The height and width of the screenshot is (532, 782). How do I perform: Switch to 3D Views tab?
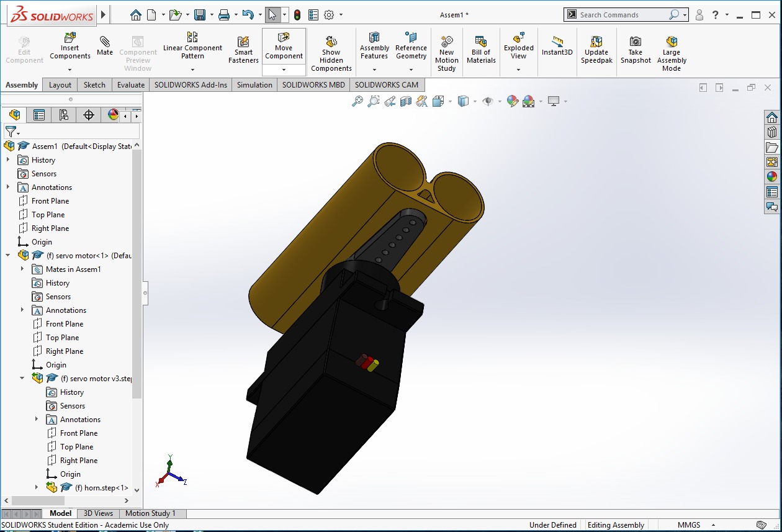tap(99, 513)
